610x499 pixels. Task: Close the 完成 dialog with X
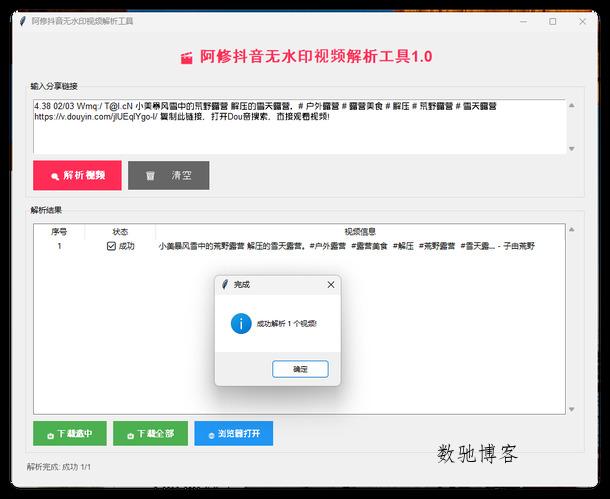pos(331,285)
